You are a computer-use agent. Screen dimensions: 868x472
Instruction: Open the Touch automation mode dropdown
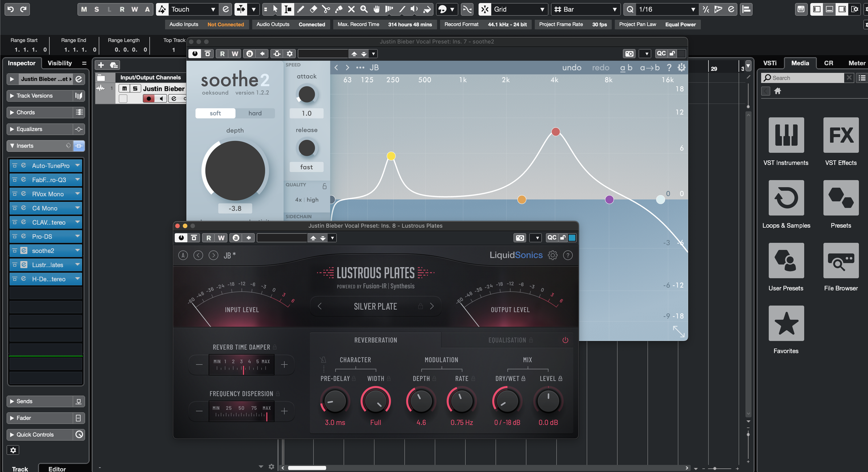click(213, 9)
